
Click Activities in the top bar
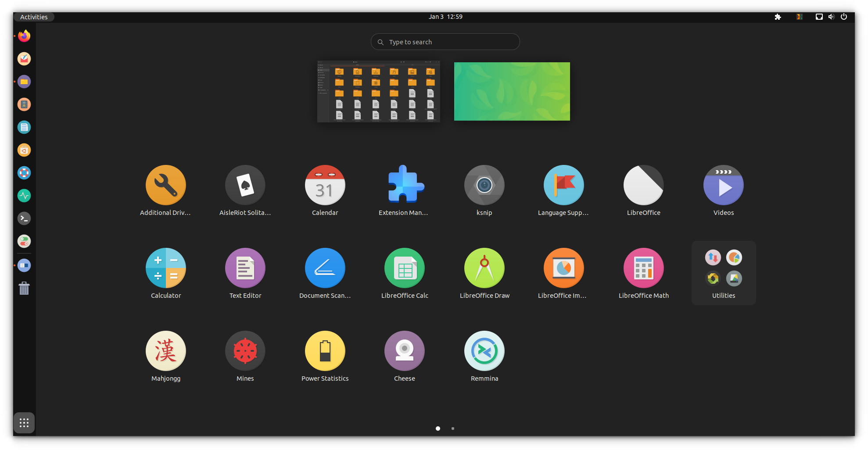33,17
